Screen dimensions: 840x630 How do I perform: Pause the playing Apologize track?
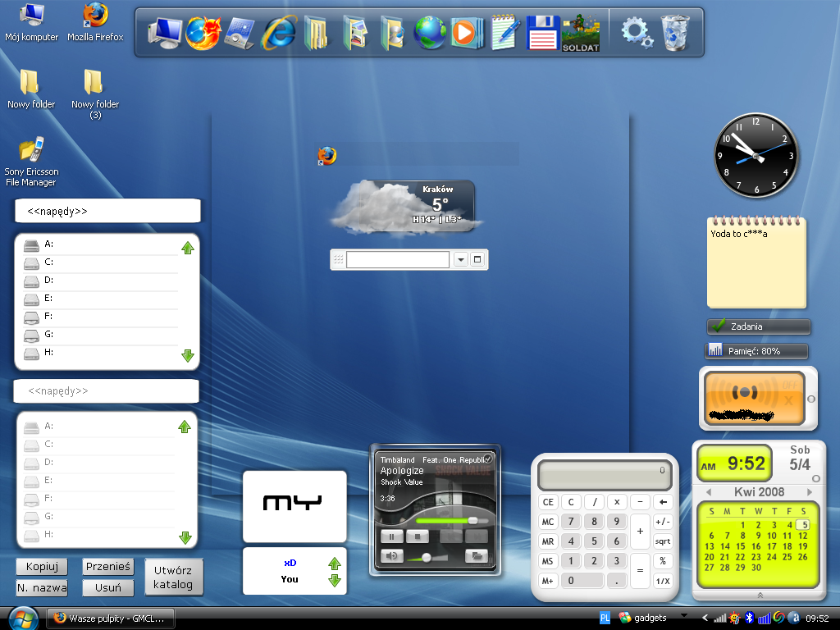(x=391, y=536)
